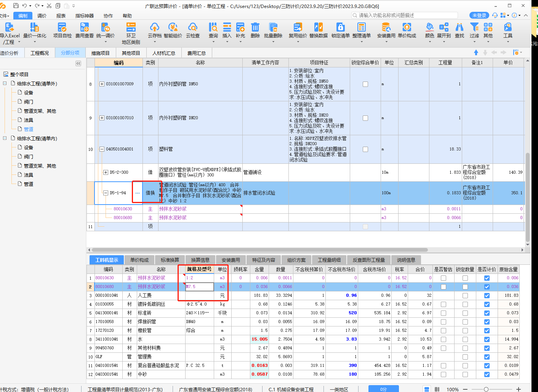Adjust the zoom slider handle
The height and width of the screenshot is (392, 538).
pos(486,389)
